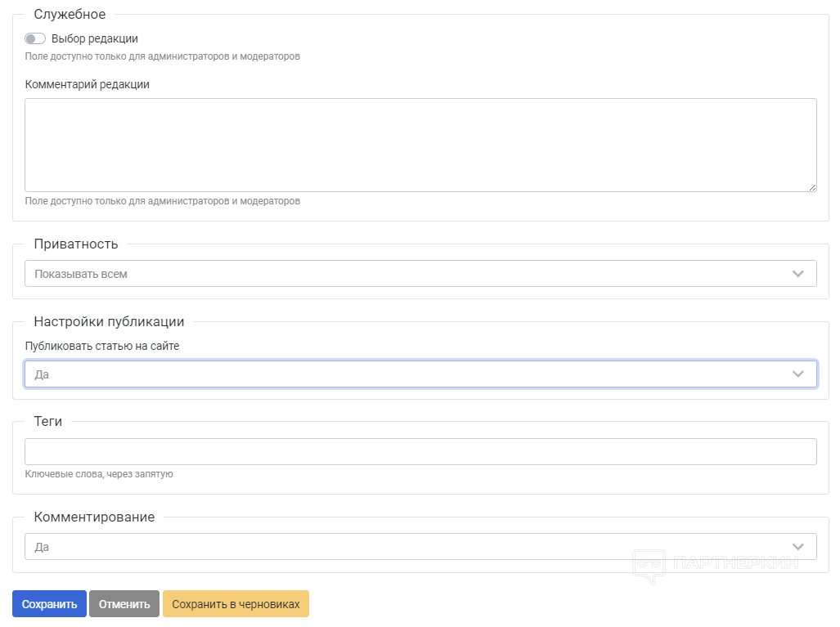
Task: Click the Сохранить в черновиках button
Action: pyautogui.click(x=236, y=604)
